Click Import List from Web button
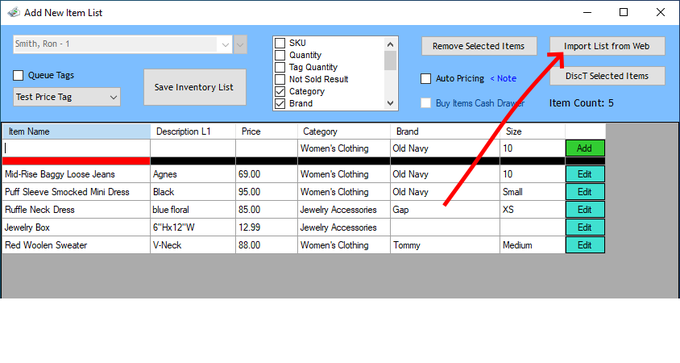 pos(607,46)
